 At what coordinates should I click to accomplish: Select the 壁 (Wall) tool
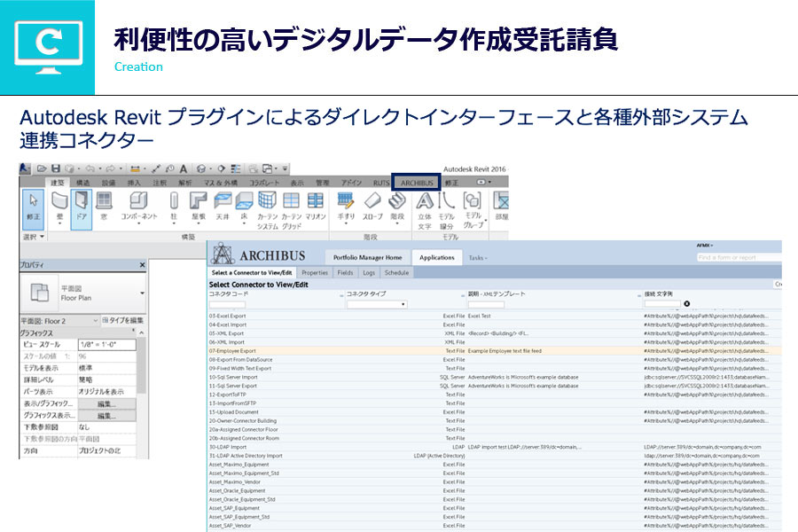tap(59, 207)
